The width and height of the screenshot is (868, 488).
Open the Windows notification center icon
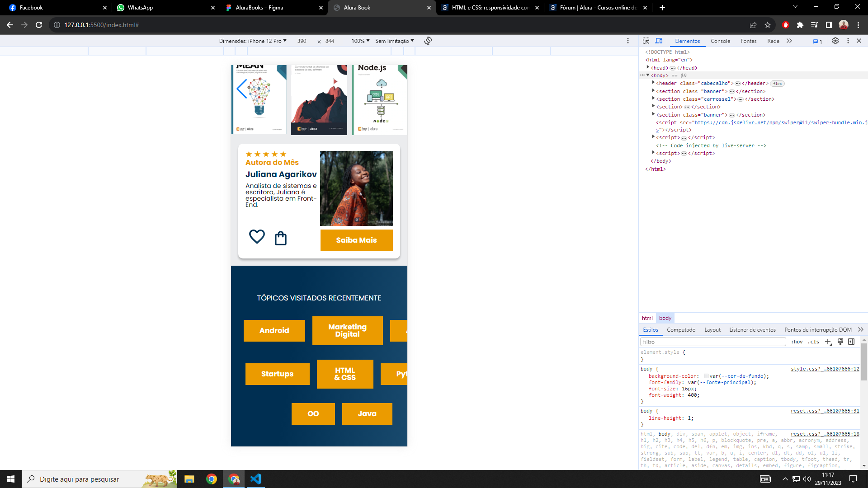[x=853, y=479]
